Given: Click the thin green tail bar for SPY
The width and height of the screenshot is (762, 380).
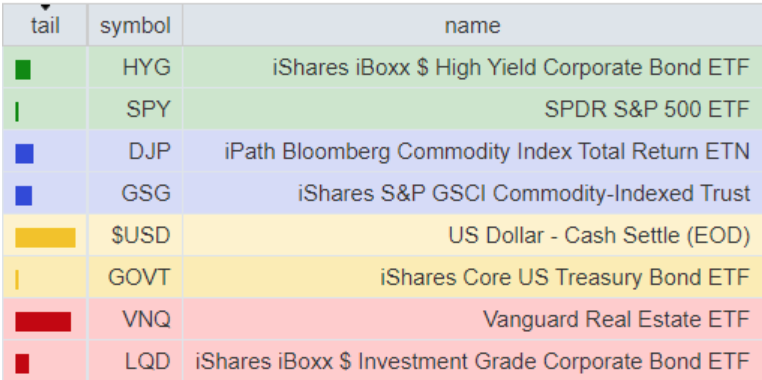Looking at the screenshot, I should pyautogui.click(x=17, y=111).
